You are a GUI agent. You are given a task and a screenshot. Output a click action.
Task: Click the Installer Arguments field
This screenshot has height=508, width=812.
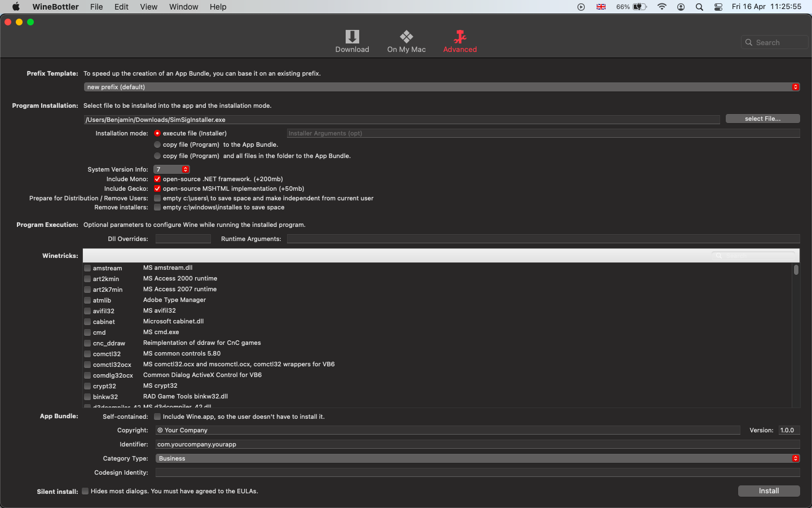[x=543, y=133]
